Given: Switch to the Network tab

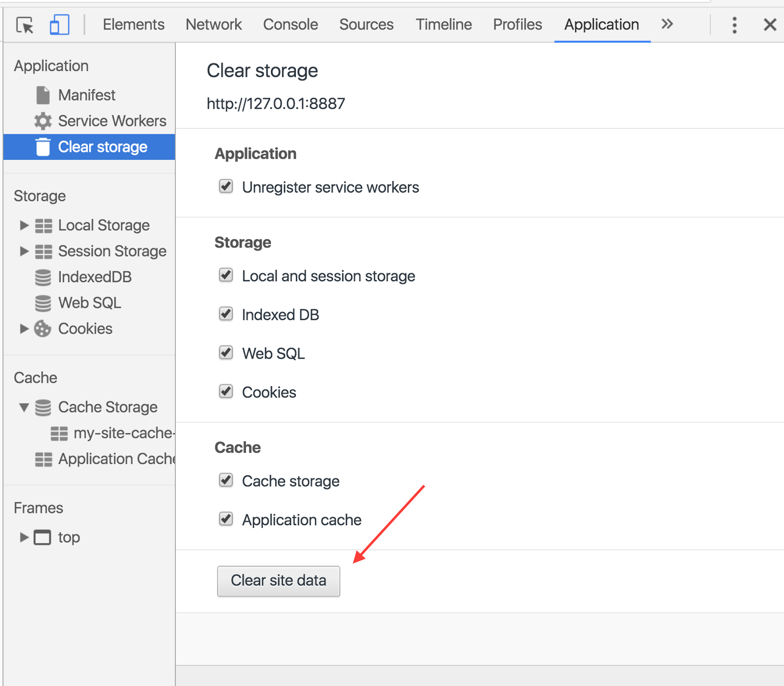Looking at the screenshot, I should [214, 24].
